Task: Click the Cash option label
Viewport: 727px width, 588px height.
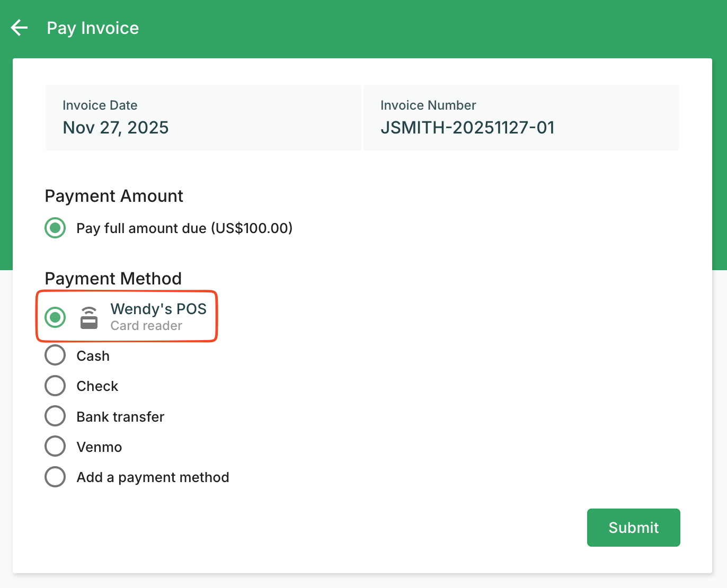Action: tap(93, 356)
